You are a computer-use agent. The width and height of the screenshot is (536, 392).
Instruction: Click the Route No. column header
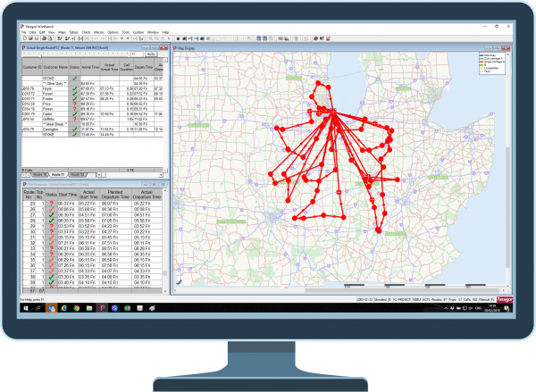[29, 195]
